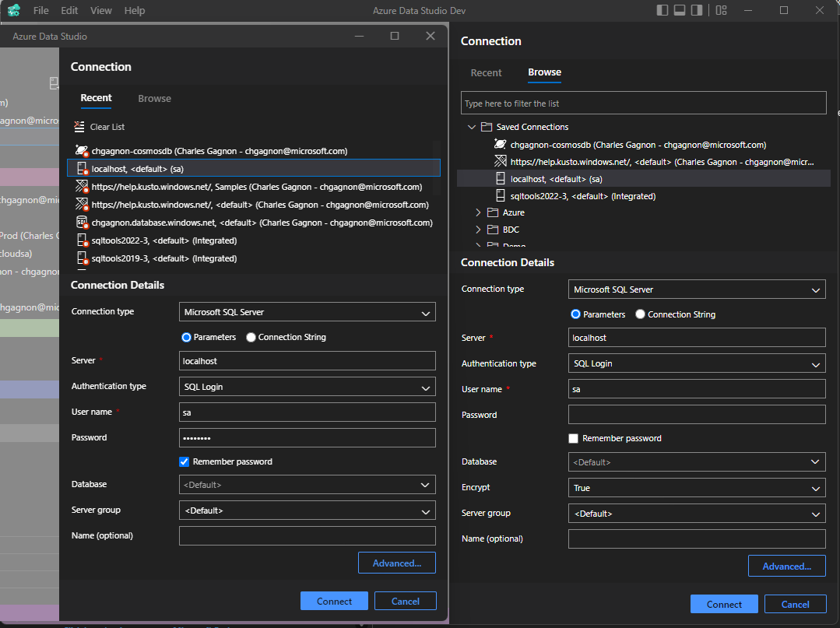Switch to the Browse tab in left dialog
840x628 pixels.
click(x=153, y=98)
